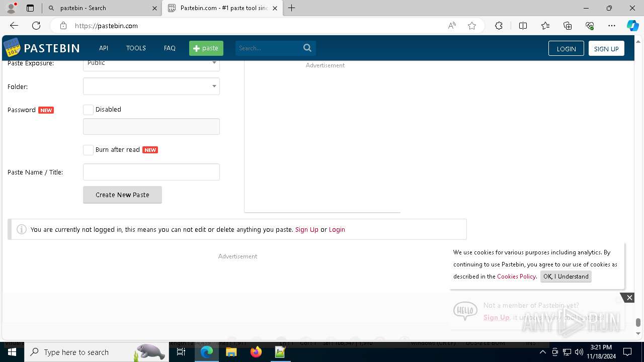The image size is (644, 362).
Task: Dismiss the bottom banner with X
Action: [629, 298]
